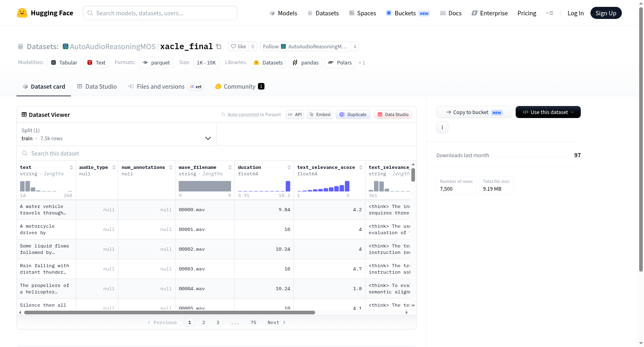Open the Use this dataset dropdown
This screenshot has width=644, height=347.
[548, 112]
